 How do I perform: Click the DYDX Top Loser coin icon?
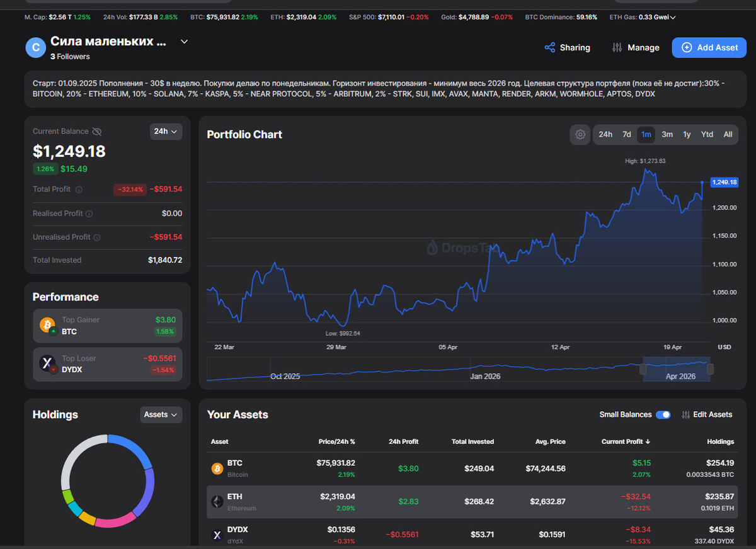(x=47, y=364)
